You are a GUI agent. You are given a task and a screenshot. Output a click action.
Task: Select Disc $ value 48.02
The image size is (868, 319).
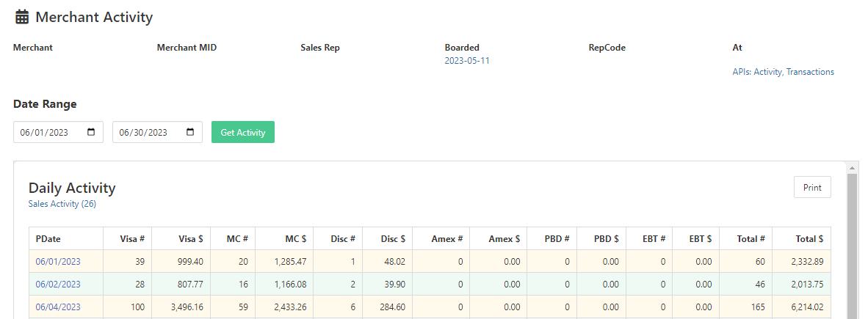tap(395, 262)
